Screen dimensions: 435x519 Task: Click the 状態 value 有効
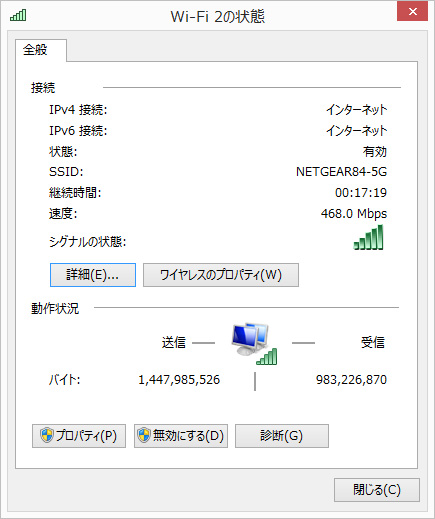[375, 152]
